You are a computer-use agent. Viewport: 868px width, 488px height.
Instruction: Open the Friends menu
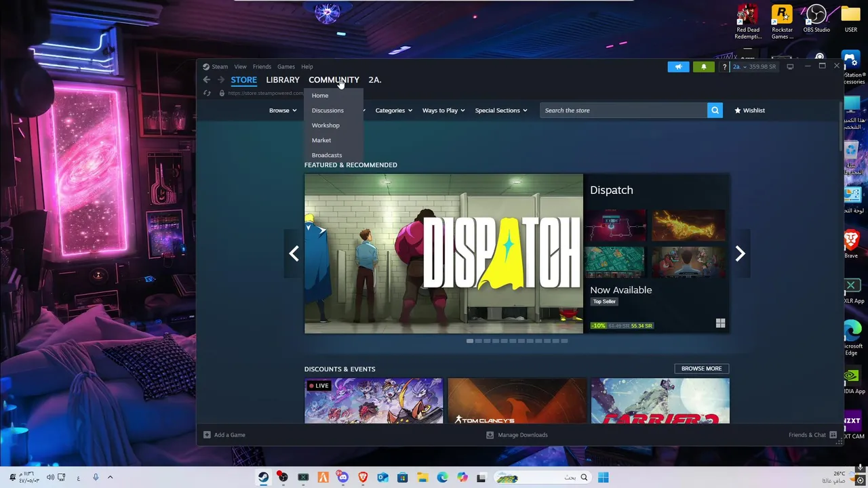262,66
